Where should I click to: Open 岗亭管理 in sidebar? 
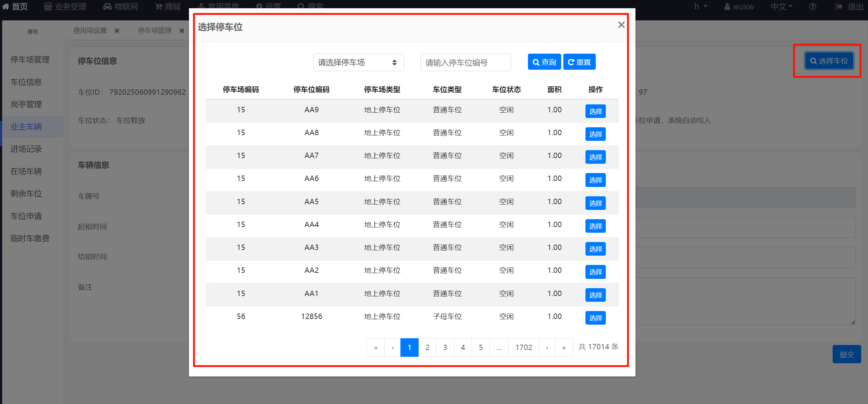click(x=26, y=104)
